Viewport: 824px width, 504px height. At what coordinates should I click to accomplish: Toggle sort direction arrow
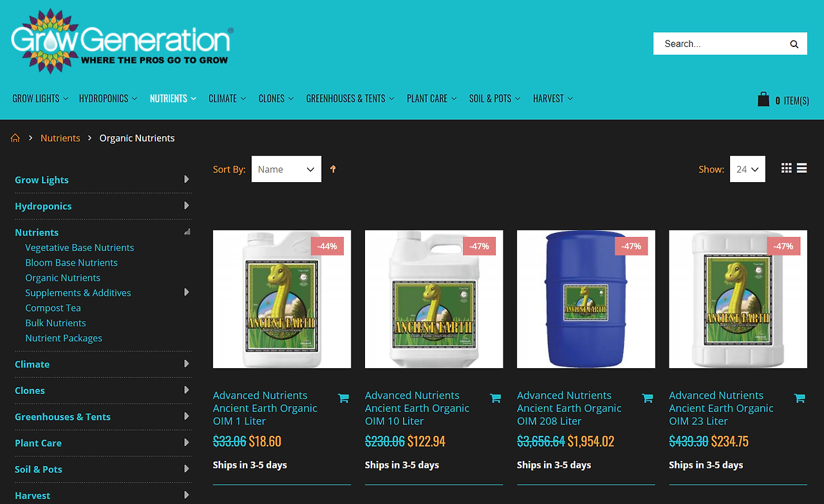(x=333, y=169)
